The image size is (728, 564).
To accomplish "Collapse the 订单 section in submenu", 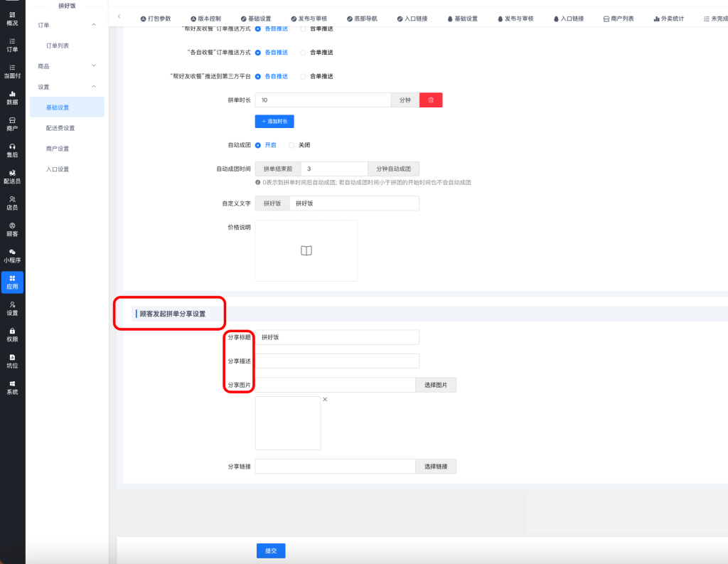I will [94, 26].
